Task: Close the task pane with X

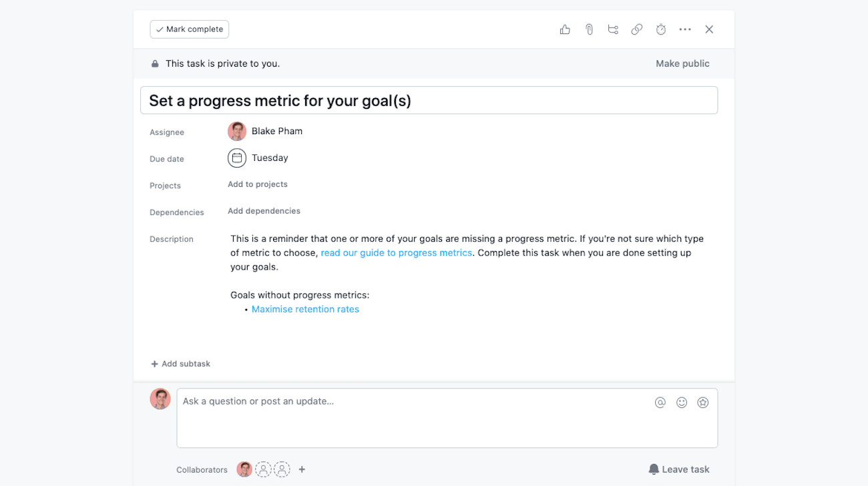Action: (709, 29)
